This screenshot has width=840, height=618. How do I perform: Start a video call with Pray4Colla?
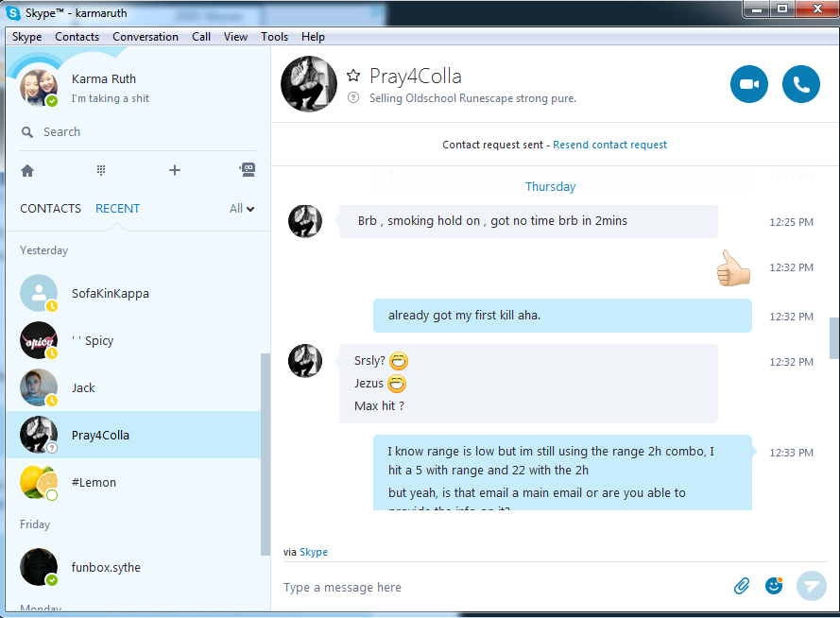(x=749, y=84)
